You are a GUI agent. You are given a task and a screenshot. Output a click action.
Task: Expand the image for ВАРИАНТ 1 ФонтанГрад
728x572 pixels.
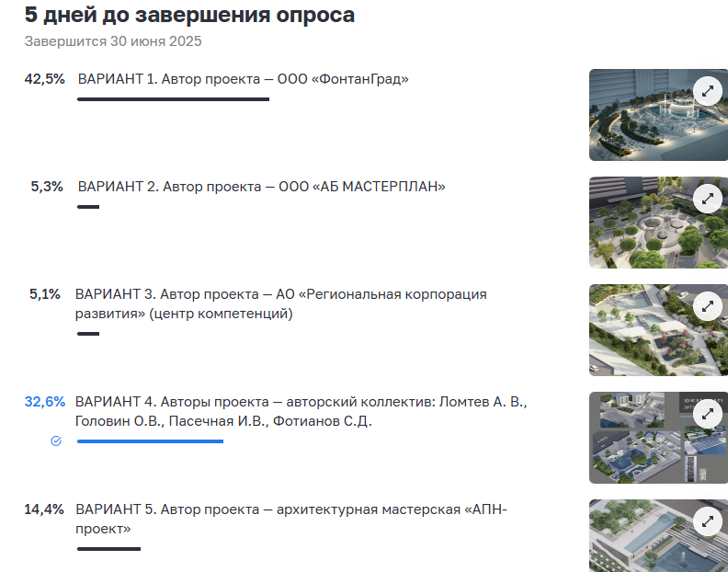[708, 91]
